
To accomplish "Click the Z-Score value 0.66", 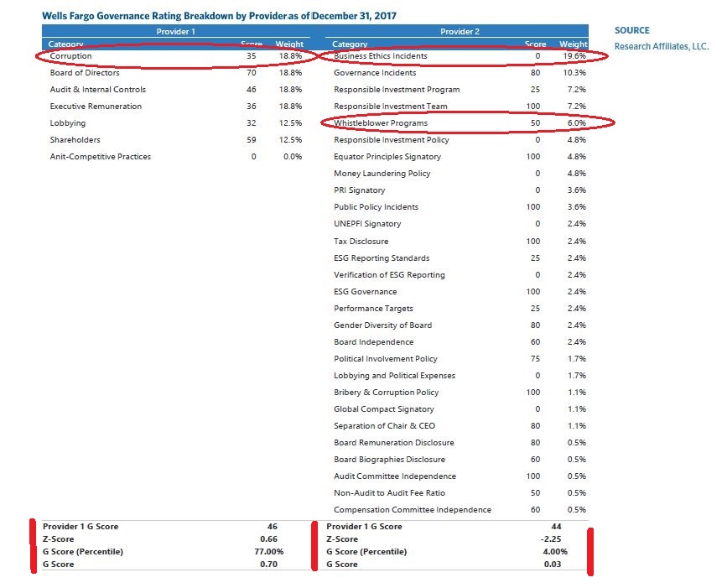I will [x=268, y=539].
